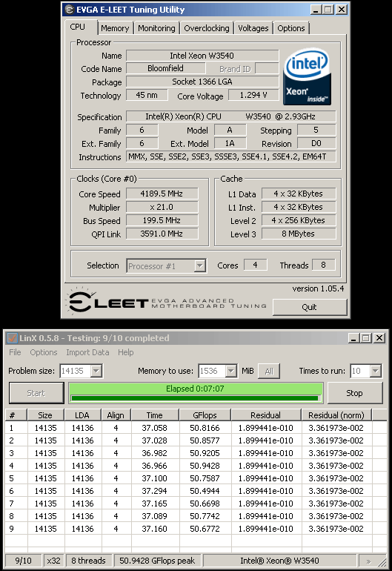
Task: Expand the Memory to use dropdown
Action: [x=230, y=371]
